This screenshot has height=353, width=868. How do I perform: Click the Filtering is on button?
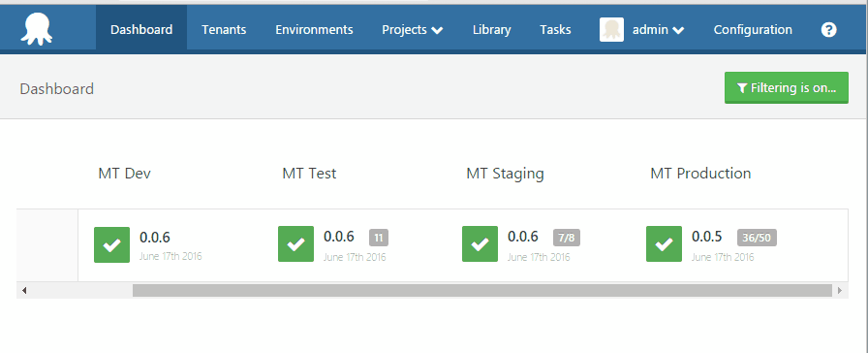point(786,87)
